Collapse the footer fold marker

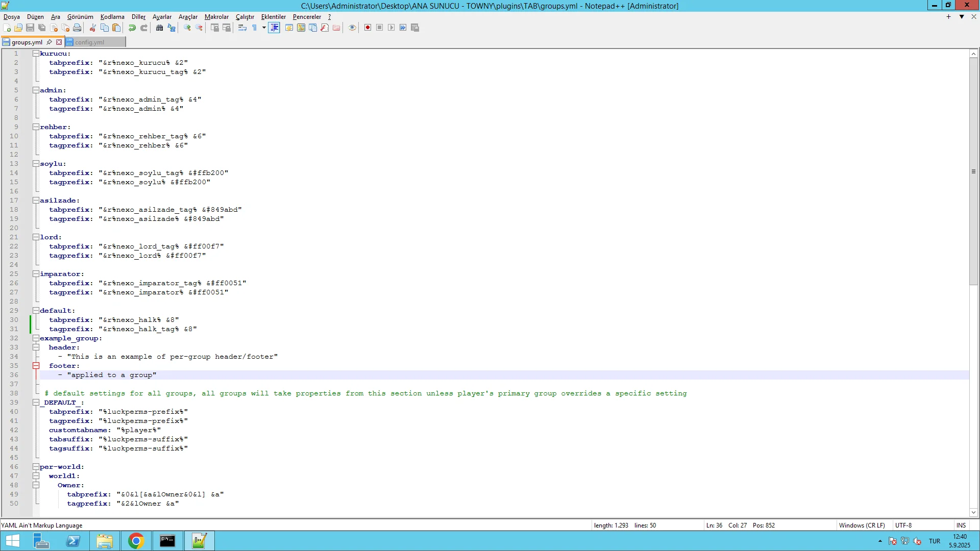(x=36, y=366)
